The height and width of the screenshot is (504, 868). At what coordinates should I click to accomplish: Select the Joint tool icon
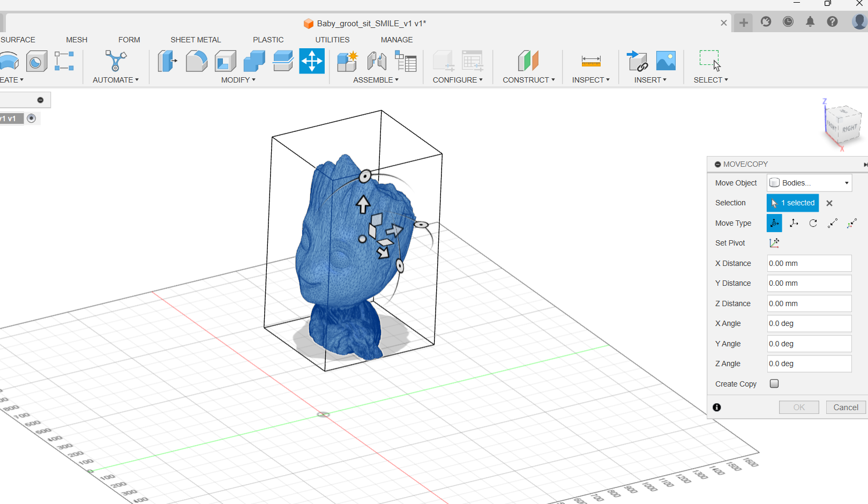377,61
